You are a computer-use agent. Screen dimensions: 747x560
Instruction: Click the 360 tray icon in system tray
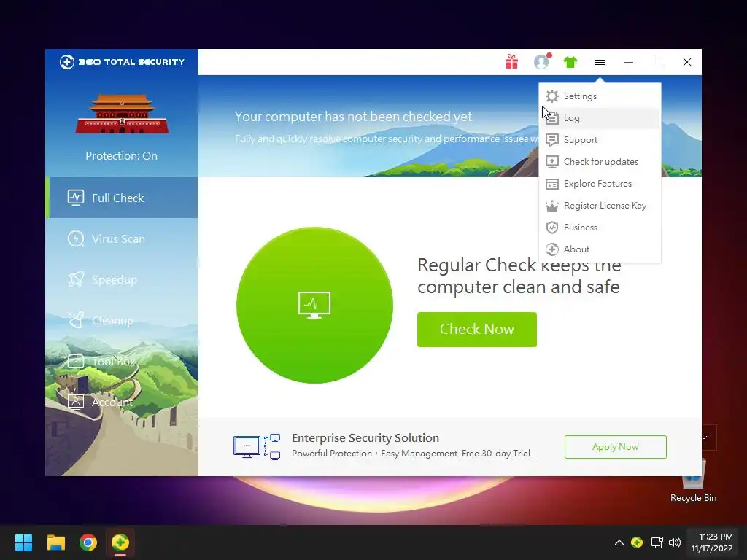[637, 542]
